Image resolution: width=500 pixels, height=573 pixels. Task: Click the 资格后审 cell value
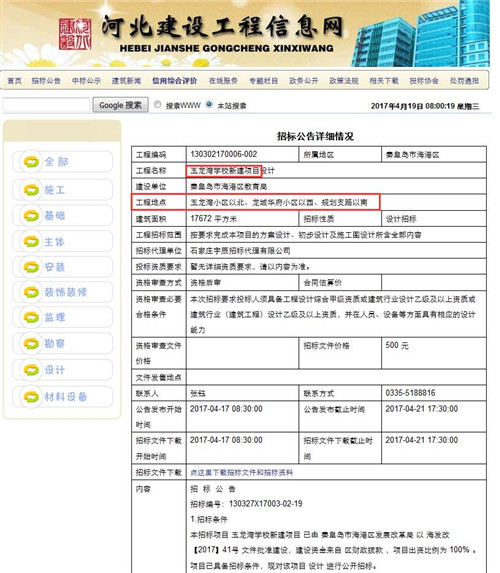[205, 282]
